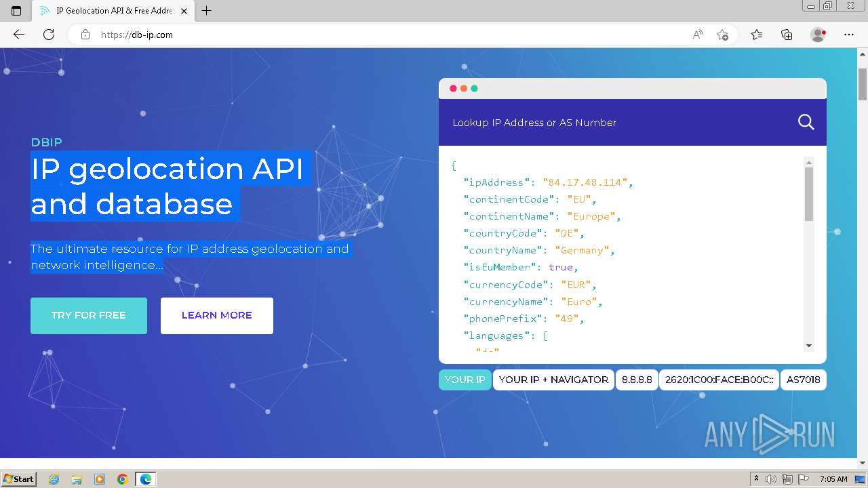The height and width of the screenshot is (488, 868).
Task: Show hidden system tray icons arrow
Action: pyautogui.click(x=756, y=479)
